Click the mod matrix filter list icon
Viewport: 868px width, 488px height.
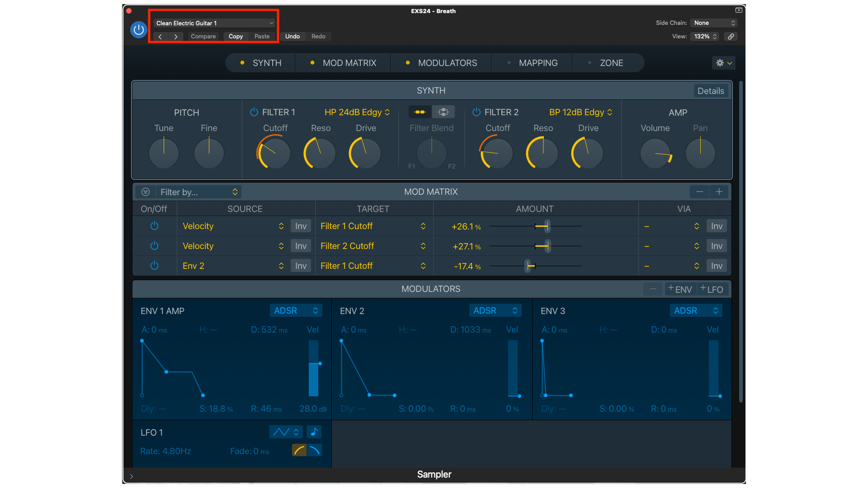coord(146,192)
